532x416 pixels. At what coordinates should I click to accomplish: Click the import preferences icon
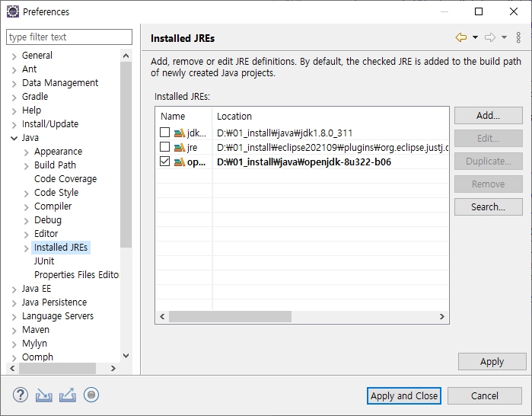coord(44,395)
